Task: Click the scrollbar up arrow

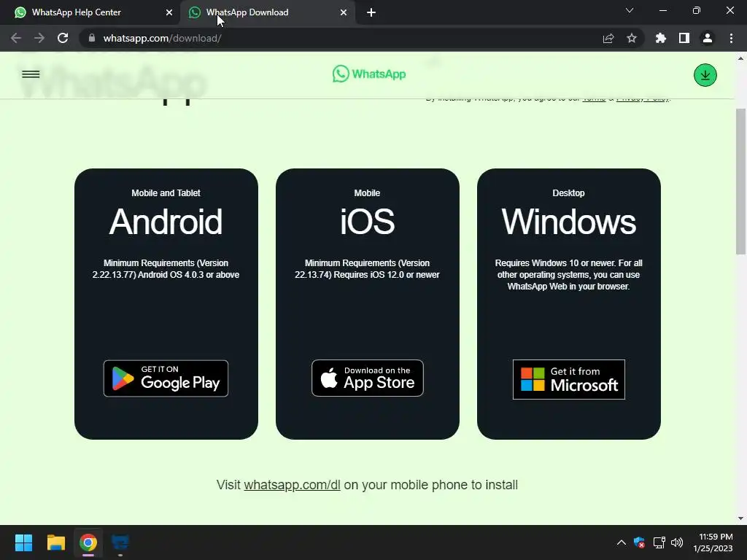Action: 740,58
